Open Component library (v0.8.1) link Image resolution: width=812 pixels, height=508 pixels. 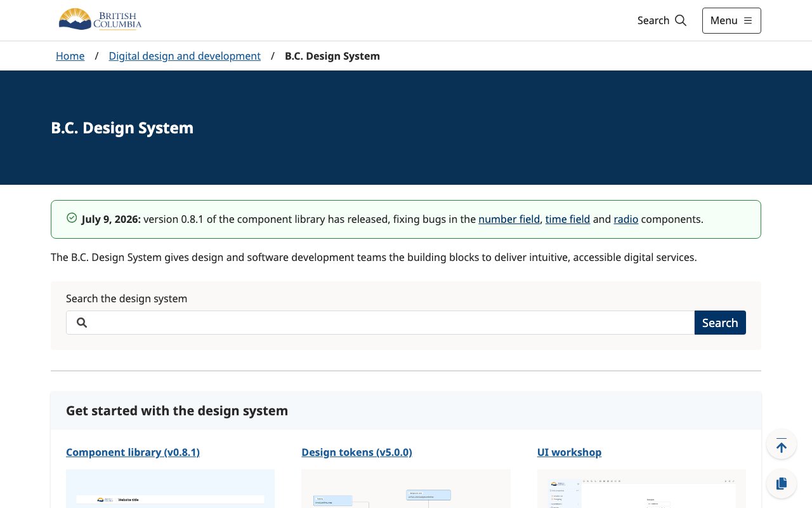pyautogui.click(x=133, y=452)
